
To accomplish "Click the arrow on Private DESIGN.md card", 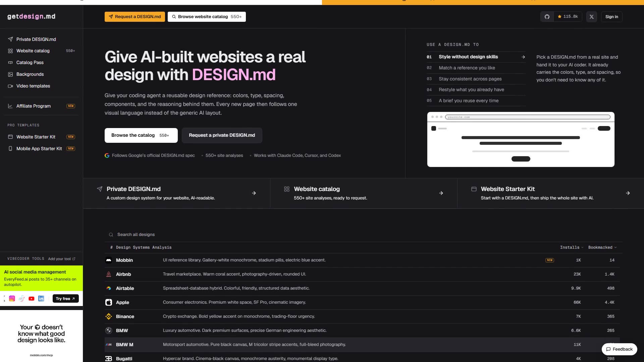I will point(254,193).
